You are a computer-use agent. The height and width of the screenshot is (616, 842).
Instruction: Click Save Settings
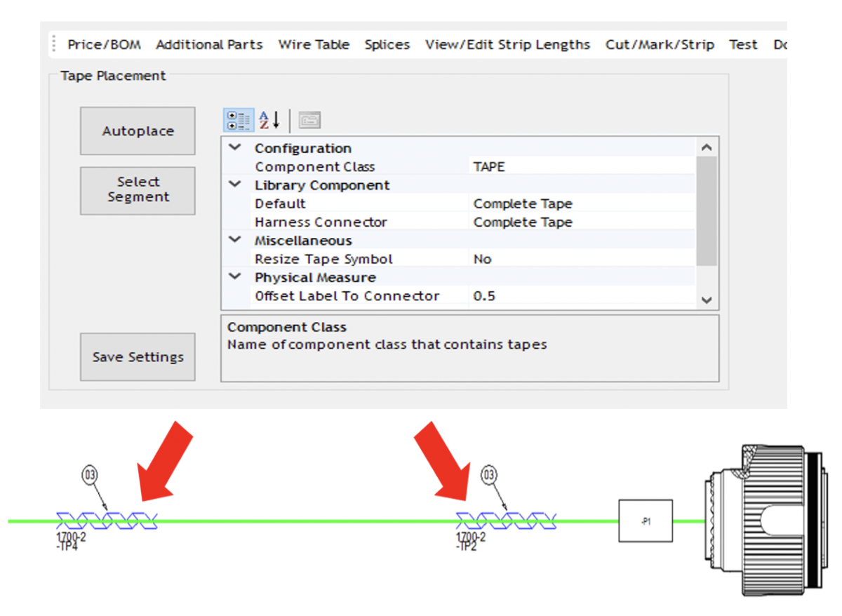[137, 356]
